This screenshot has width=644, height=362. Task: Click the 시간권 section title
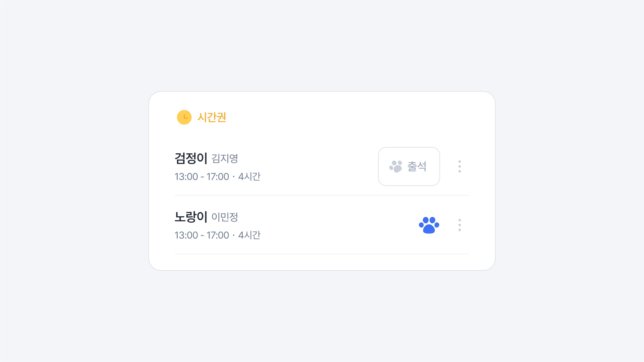click(x=212, y=117)
